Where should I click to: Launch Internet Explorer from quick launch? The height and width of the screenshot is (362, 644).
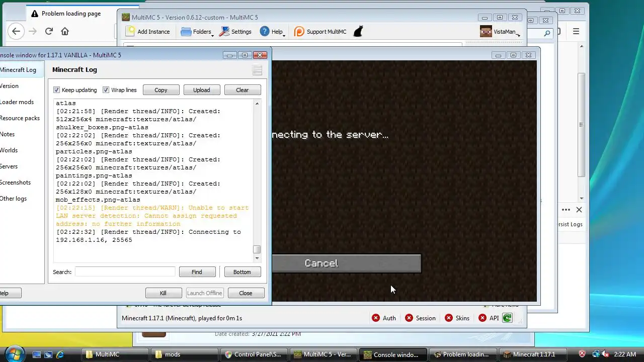[x=60, y=354]
